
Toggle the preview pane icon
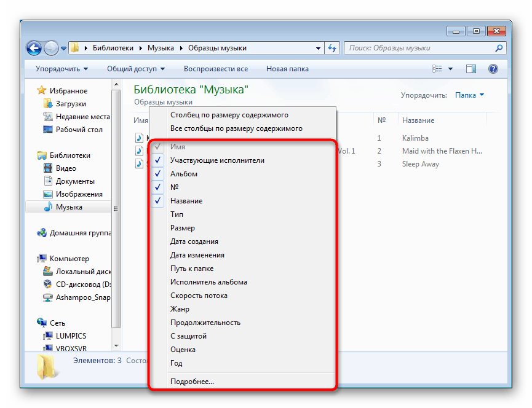(471, 69)
